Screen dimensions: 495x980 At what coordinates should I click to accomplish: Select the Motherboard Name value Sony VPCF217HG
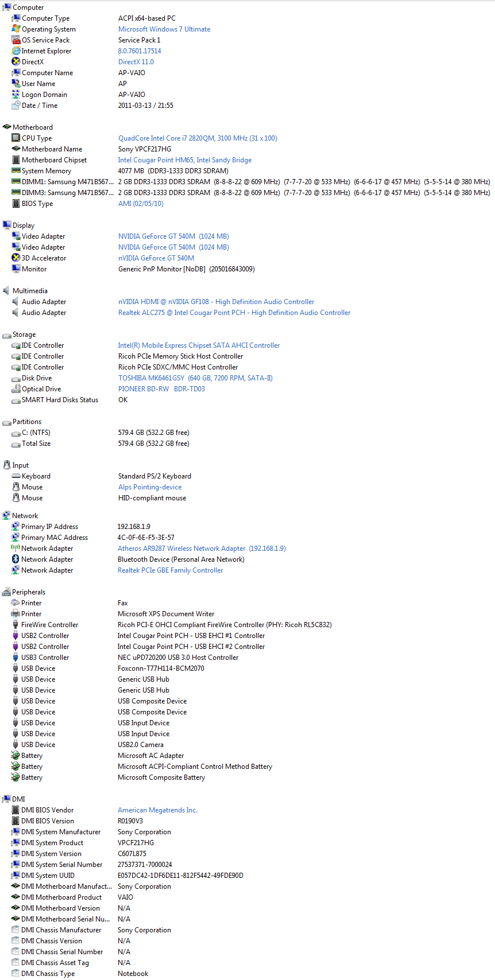(145, 149)
